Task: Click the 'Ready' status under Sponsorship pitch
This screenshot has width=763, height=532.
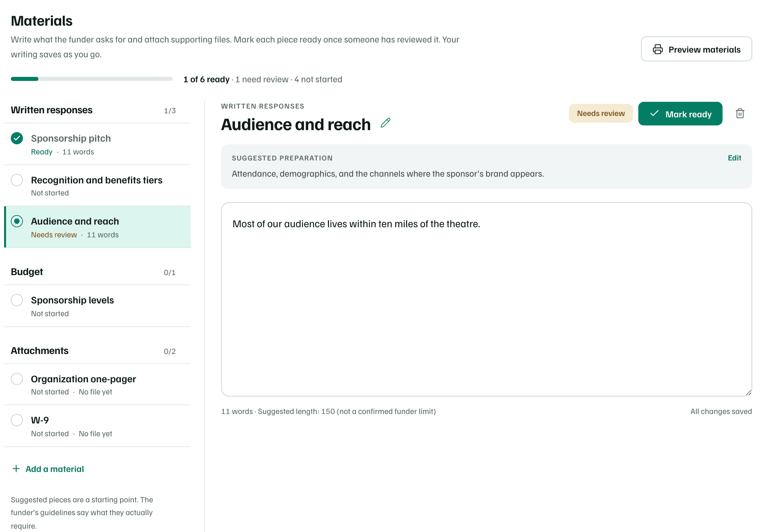Action: [x=42, y=152]
